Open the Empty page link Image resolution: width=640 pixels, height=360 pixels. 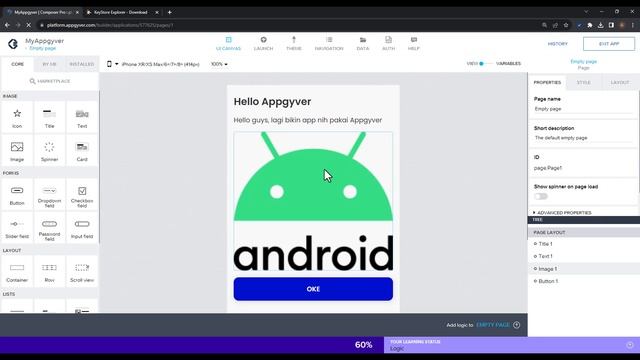42,48
